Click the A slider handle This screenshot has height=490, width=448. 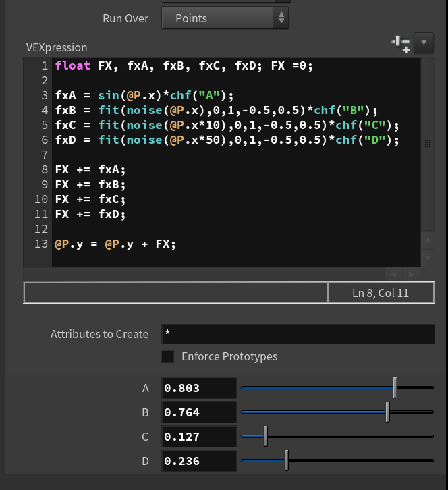(x=395, y=387)
